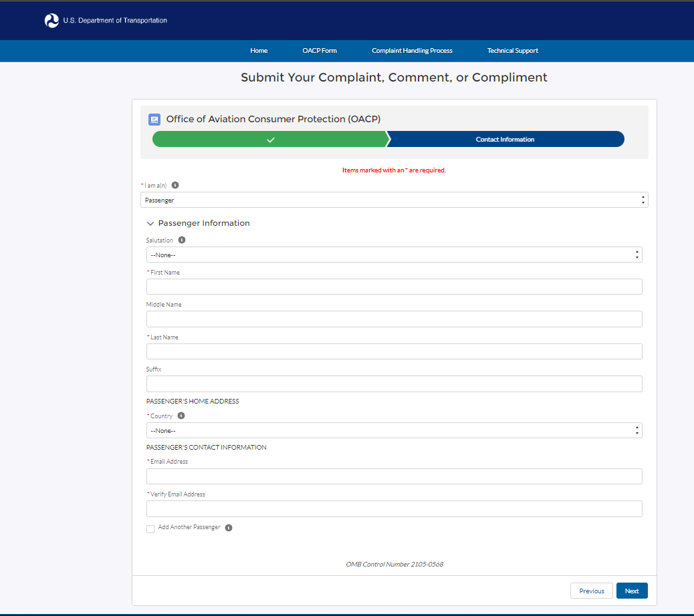
Task: Open the 'I am a(n)' Passenger dropdown
Action: coord(394,200)
